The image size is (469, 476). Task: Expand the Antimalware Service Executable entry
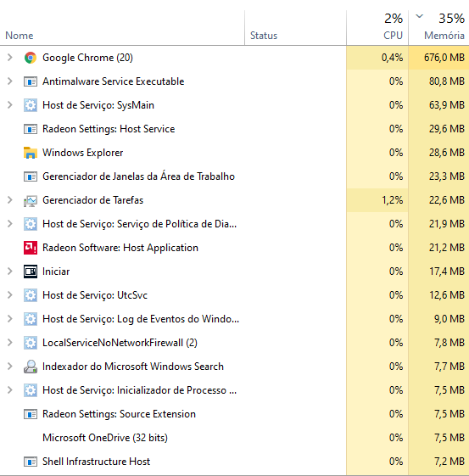click(9, 81)
